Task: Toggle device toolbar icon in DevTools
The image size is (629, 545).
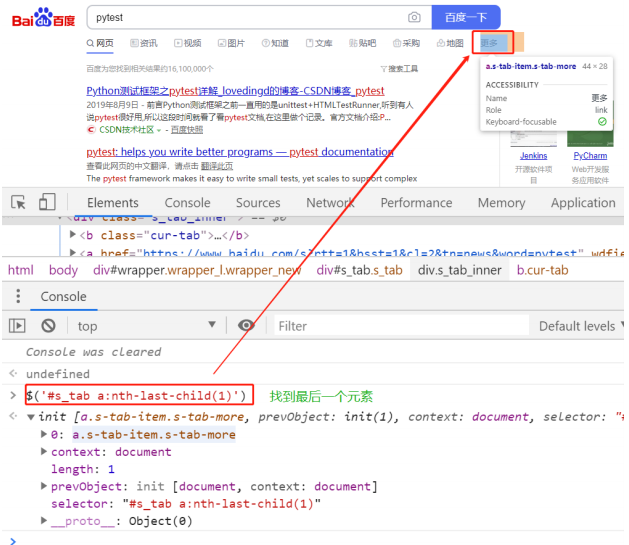Action: pyautogui.click(x=47, y=202)
